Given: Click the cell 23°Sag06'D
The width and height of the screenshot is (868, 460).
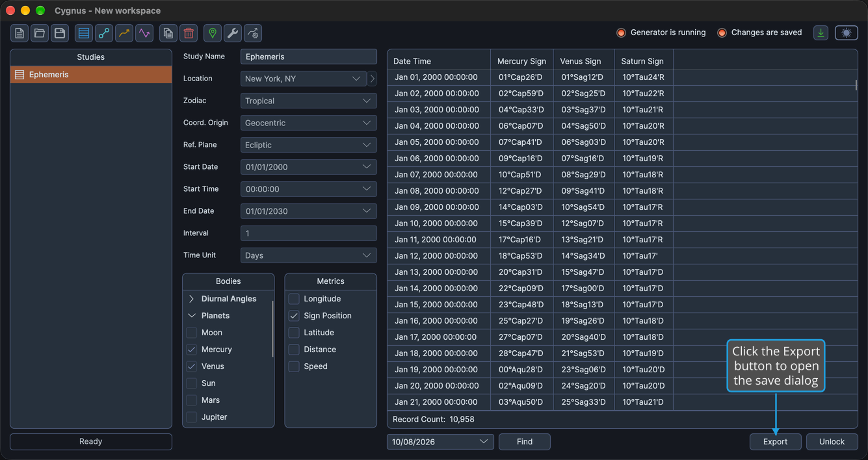Looking at the screenshot, I should (x=583, y=370).
